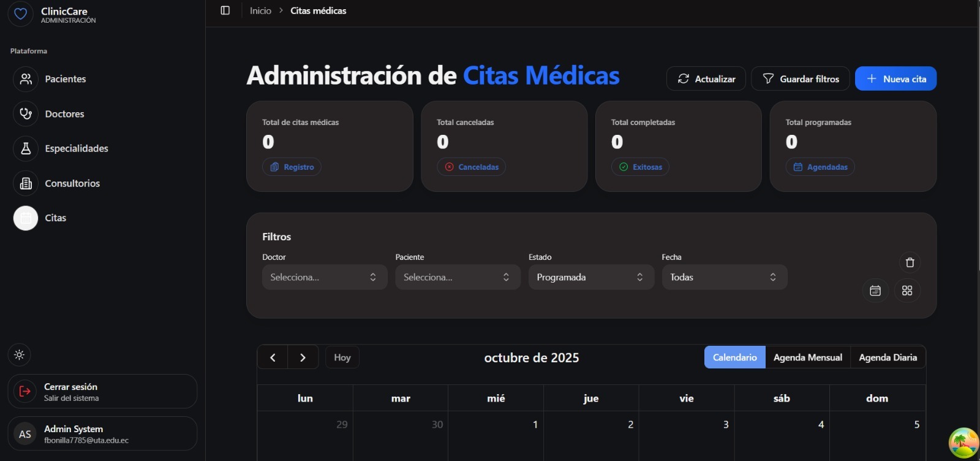
Task: Click the Nueva cita button
Action: (x=895, y=78)
